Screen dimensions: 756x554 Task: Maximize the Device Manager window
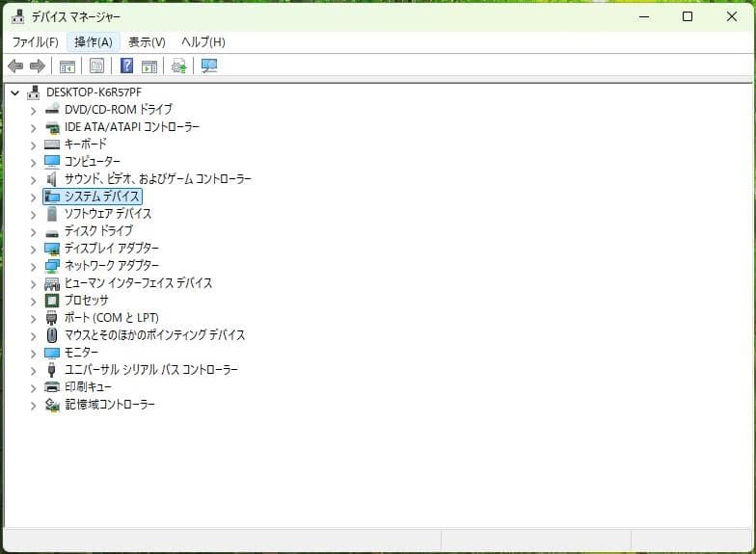[688, 17]
